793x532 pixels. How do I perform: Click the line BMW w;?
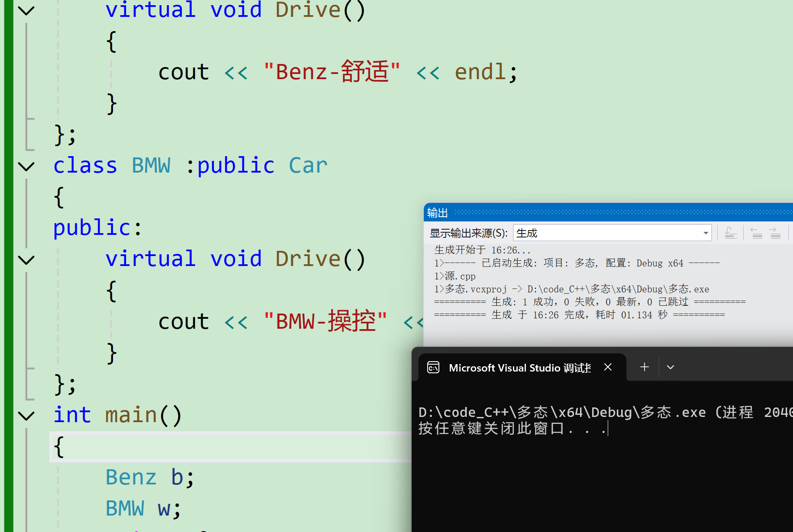[143, 509]
